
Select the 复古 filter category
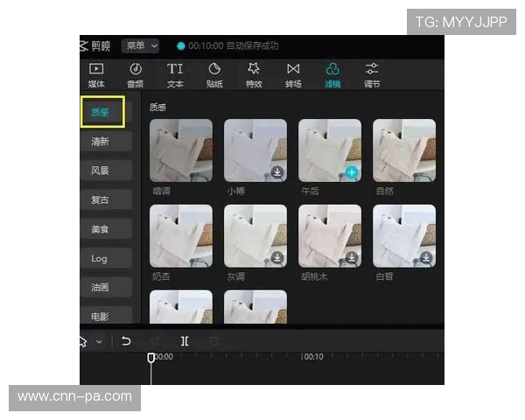click(107, 200)
